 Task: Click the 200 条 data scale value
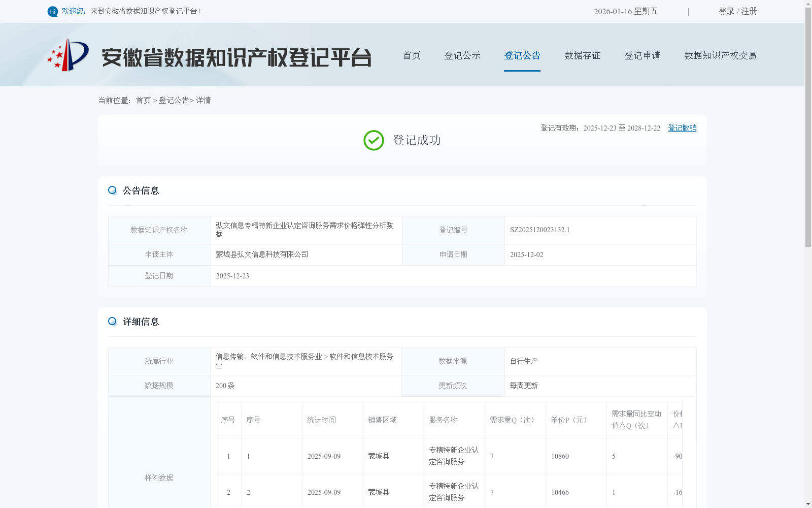[x=225, y=386]
